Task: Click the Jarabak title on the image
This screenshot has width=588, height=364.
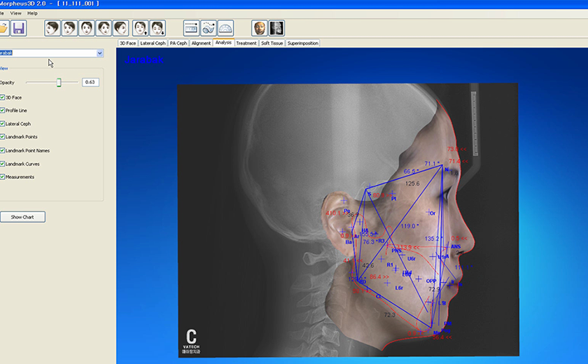Action: click(x=144, y=59)
